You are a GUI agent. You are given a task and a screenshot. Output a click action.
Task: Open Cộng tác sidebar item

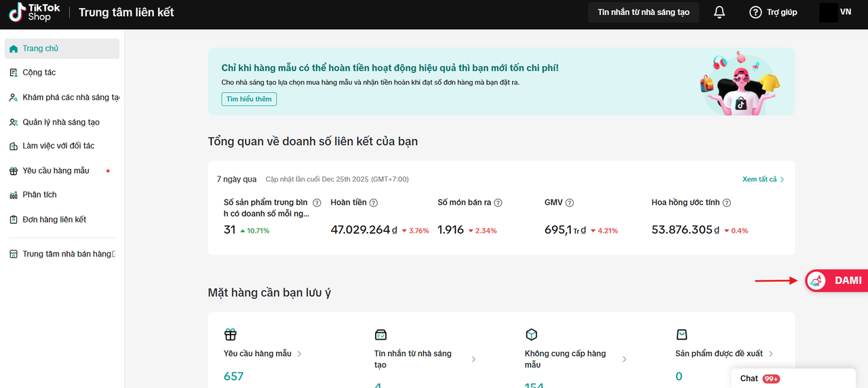(x=62, y=73)
